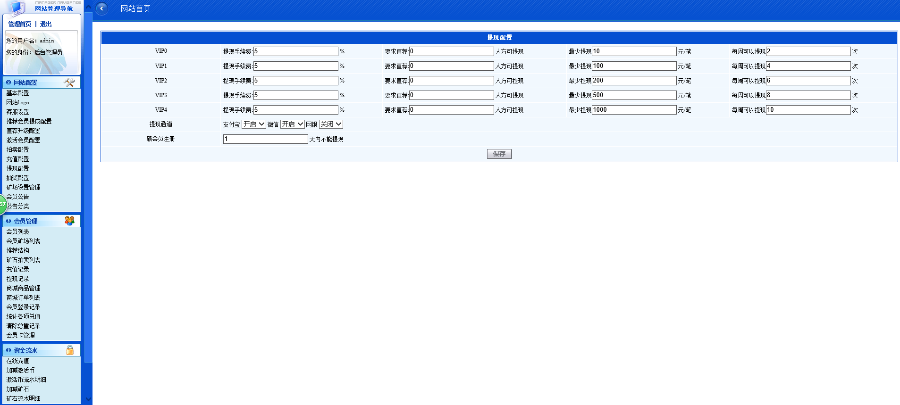Click the 网站首页 header tab
Screen dimensions: 900x405
coord(135,9)
